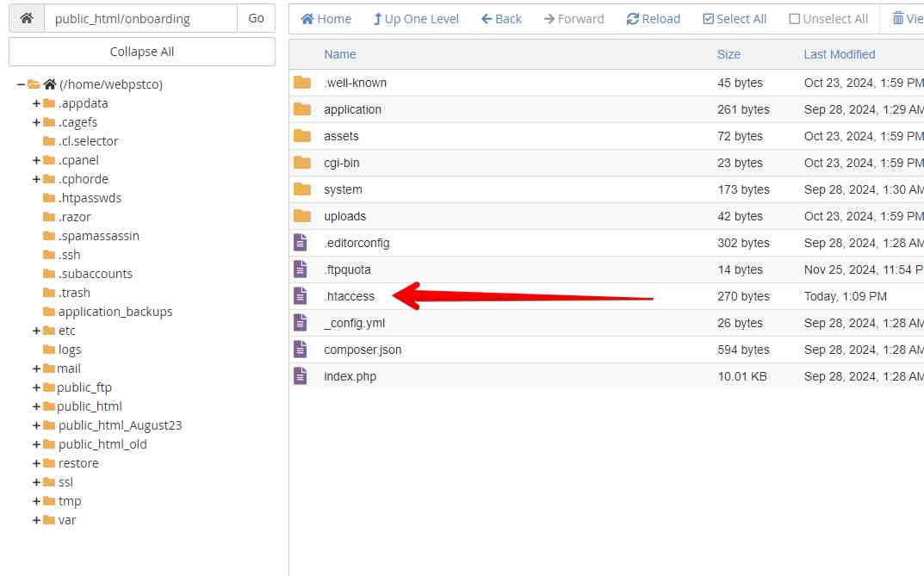Click Select All in the toolbar
The image size is (924, 576).
click(x=735, y=19)
